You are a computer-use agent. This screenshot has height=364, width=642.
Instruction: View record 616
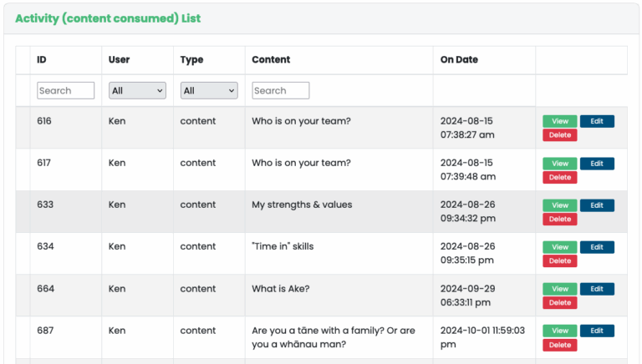[560, 121]
